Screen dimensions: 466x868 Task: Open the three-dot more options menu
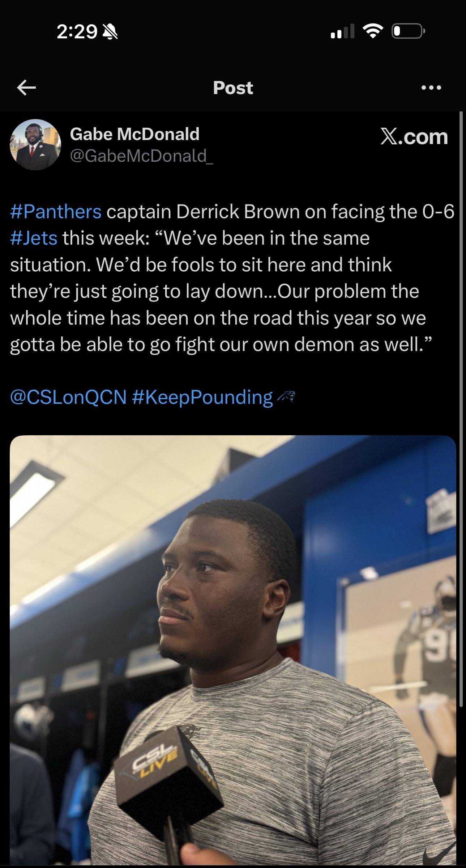point(431,88)
